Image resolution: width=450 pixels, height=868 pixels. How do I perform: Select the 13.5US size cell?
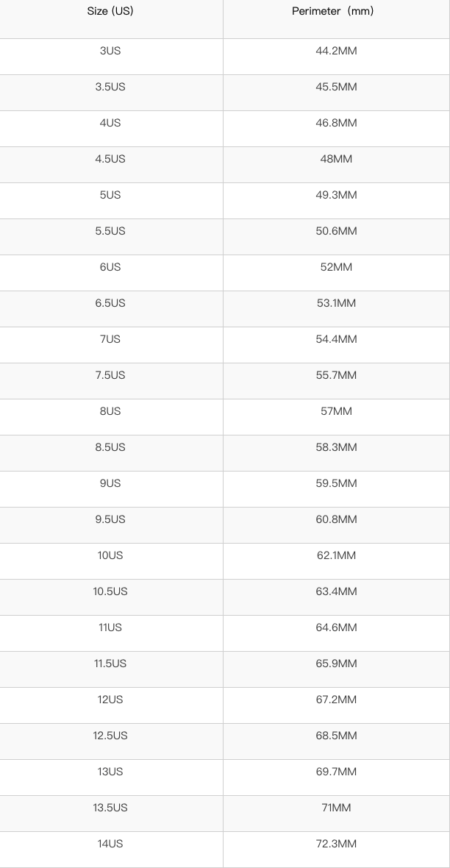coord(110,808)
